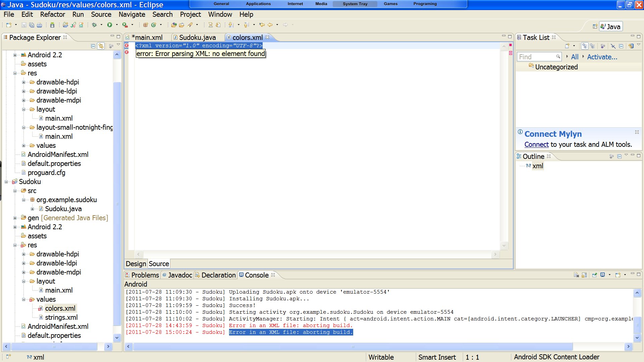Click the New Java Package icon
Image resolution: width=644 pixels, height=362 pixels.
pyautogui.click(x=146, y=25)
